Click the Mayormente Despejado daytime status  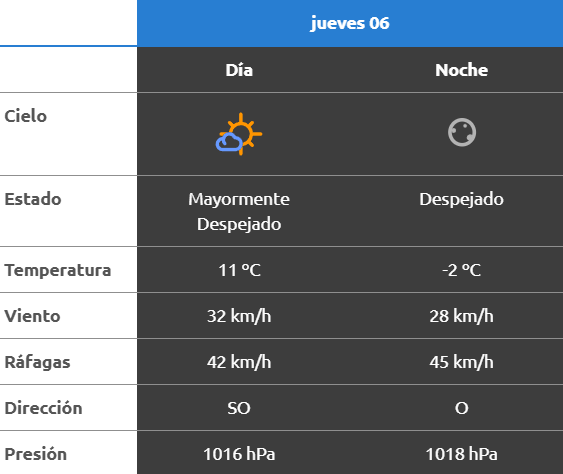239,212
